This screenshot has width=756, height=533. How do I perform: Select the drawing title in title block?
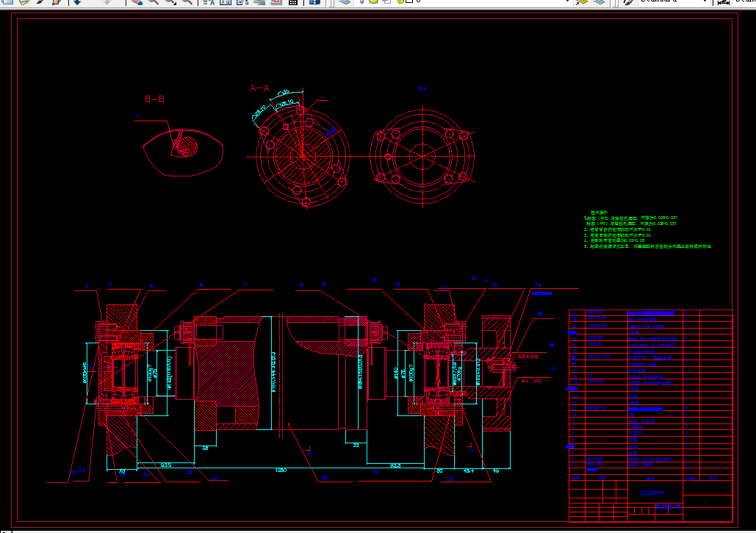tap(652, 493)
